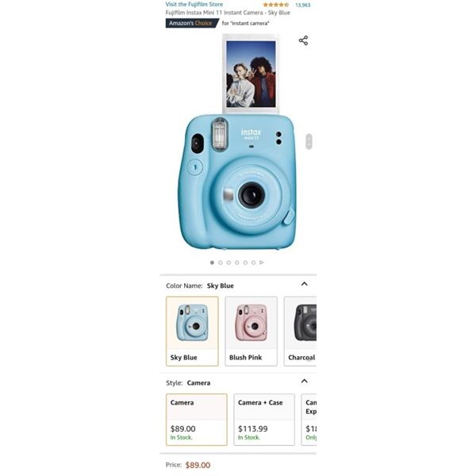Select the second image carousel dot
Screen dimensions: 476x476
221,263
